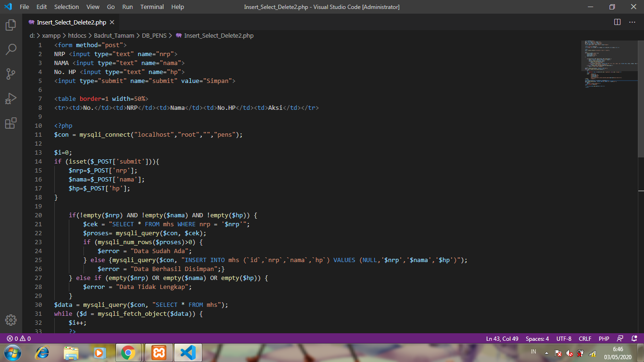
Task: Click the VS Code logo in title bar
Action: [8, 7]
